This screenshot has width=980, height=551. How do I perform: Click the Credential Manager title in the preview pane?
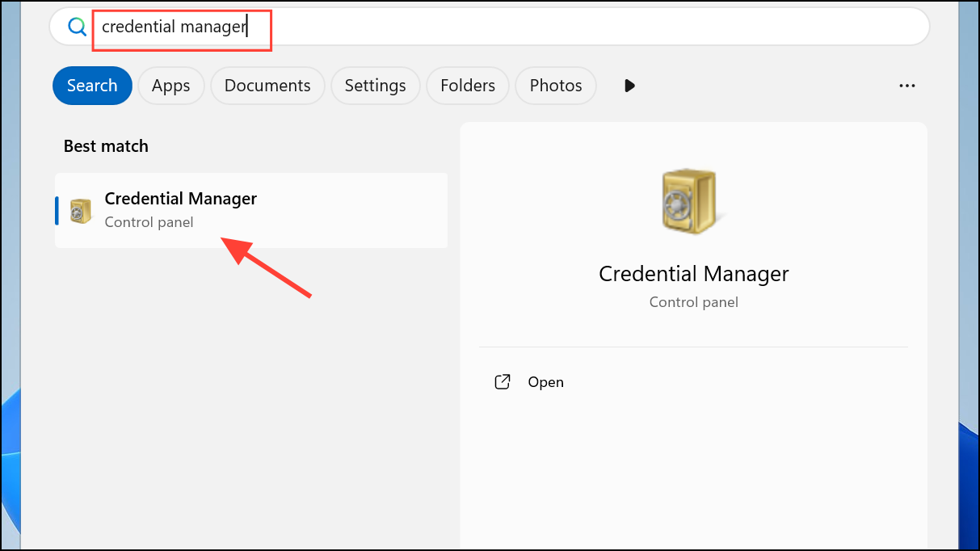point(694,274)
